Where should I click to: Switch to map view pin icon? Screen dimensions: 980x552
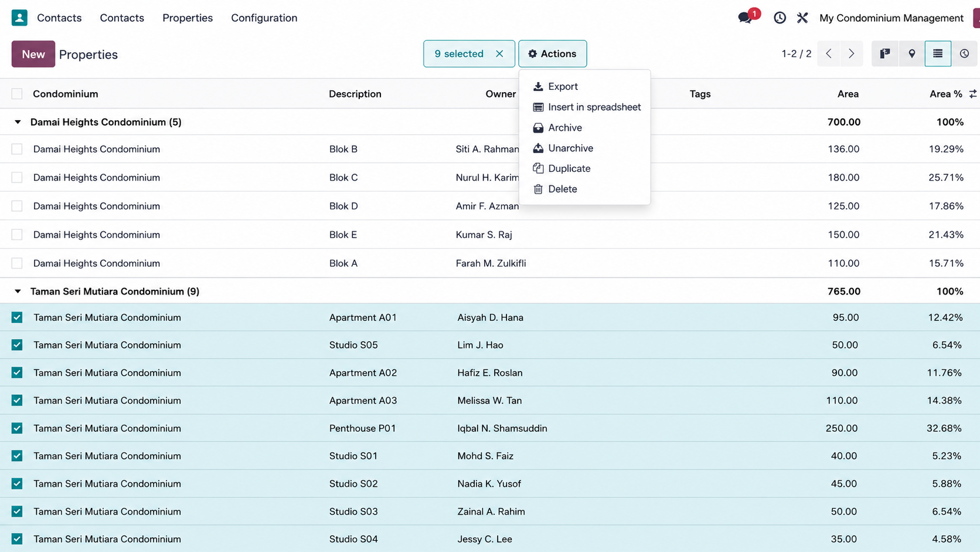911,53
